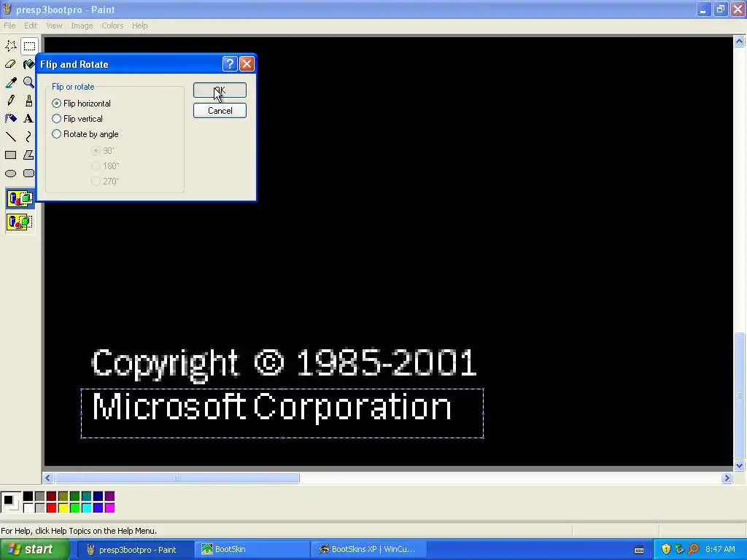Screen dimensions: 747x560
Task: Choose the Eraser tool
Action: 10,64
